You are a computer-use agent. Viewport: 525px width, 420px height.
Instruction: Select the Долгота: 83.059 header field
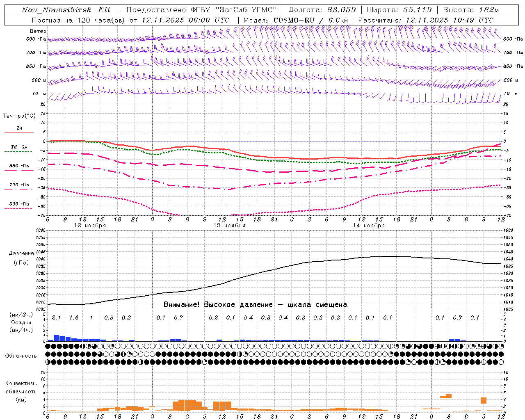[322, 10]
